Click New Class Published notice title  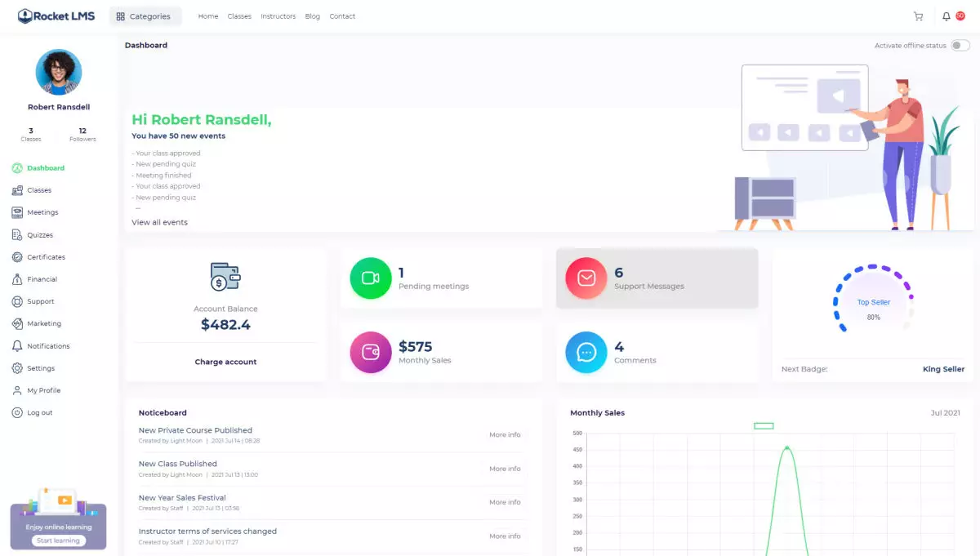click(x=178, y=464)
